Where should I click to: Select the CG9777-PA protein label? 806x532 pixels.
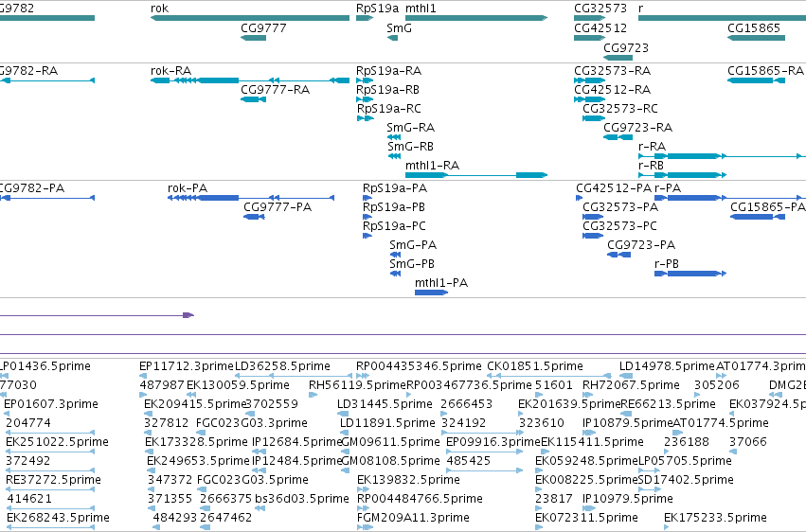[278, 207]
